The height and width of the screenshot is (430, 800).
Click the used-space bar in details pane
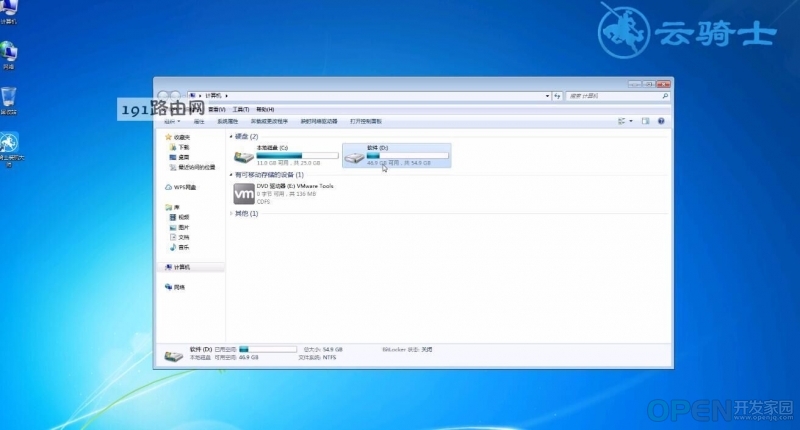coord(268,349)
